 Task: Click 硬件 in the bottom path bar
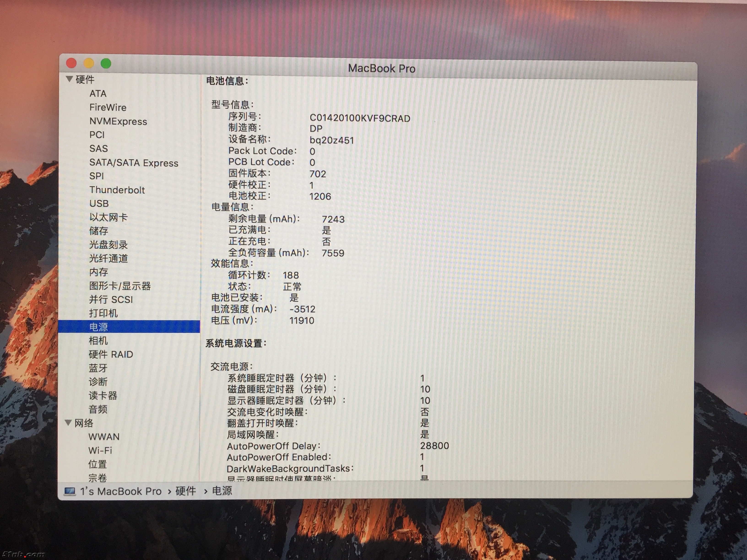[x=185, y=491]
